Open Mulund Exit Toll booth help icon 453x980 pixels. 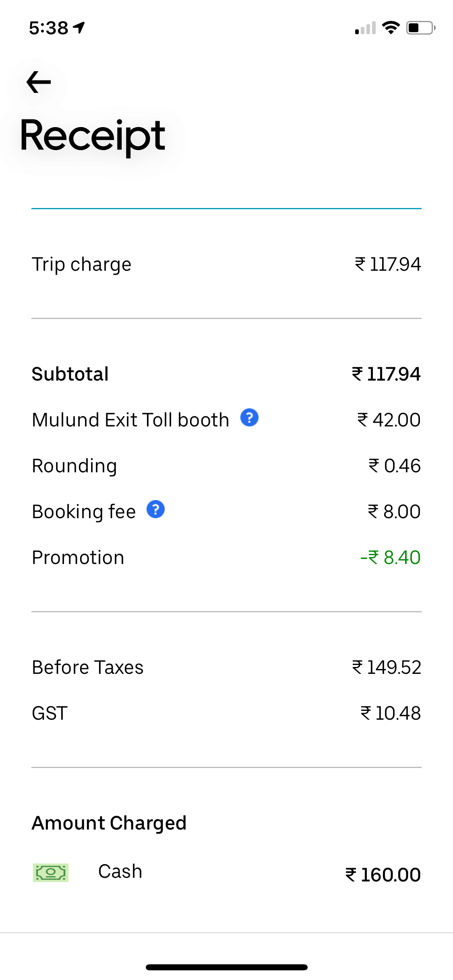[249, 418]
